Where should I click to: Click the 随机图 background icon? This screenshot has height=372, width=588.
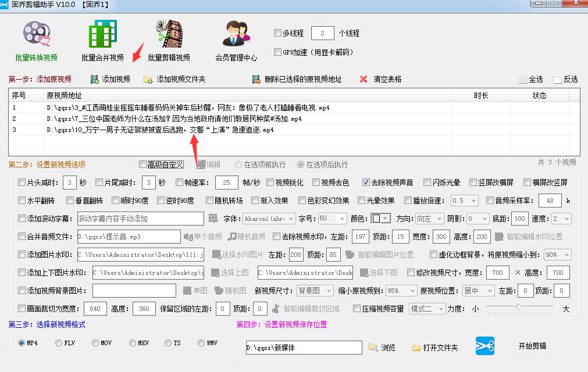(x=219, y=291)
